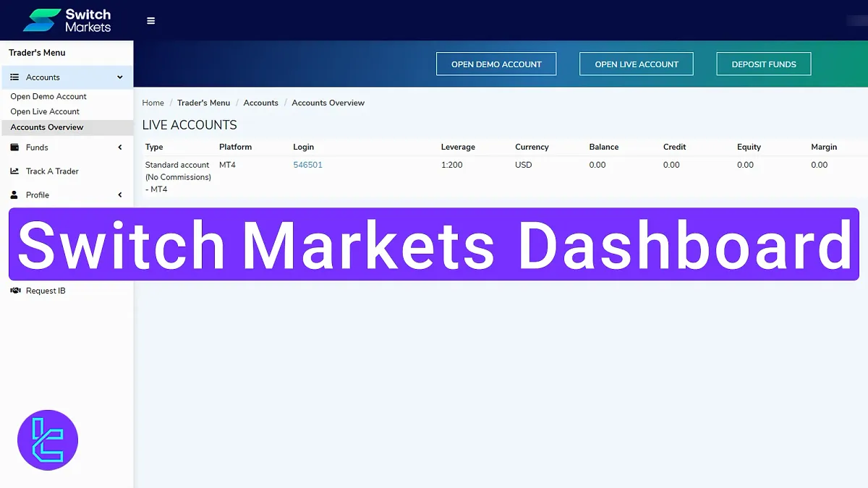
Task: Click the Request IB handshake icon
Action: [14, 290]
